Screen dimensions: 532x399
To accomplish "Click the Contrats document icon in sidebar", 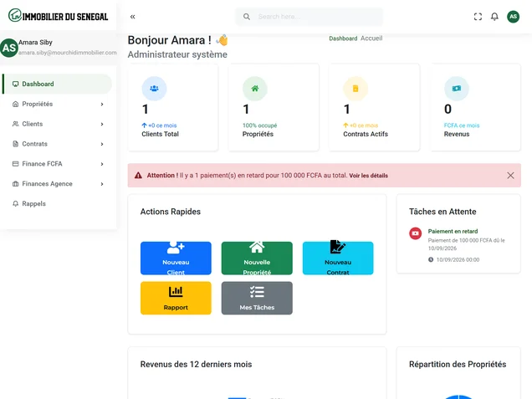I will click(x=15, y=144).
